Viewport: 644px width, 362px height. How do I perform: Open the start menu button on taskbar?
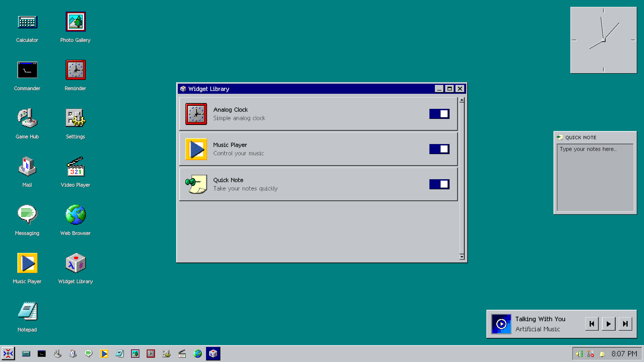[x=8, y=354]
